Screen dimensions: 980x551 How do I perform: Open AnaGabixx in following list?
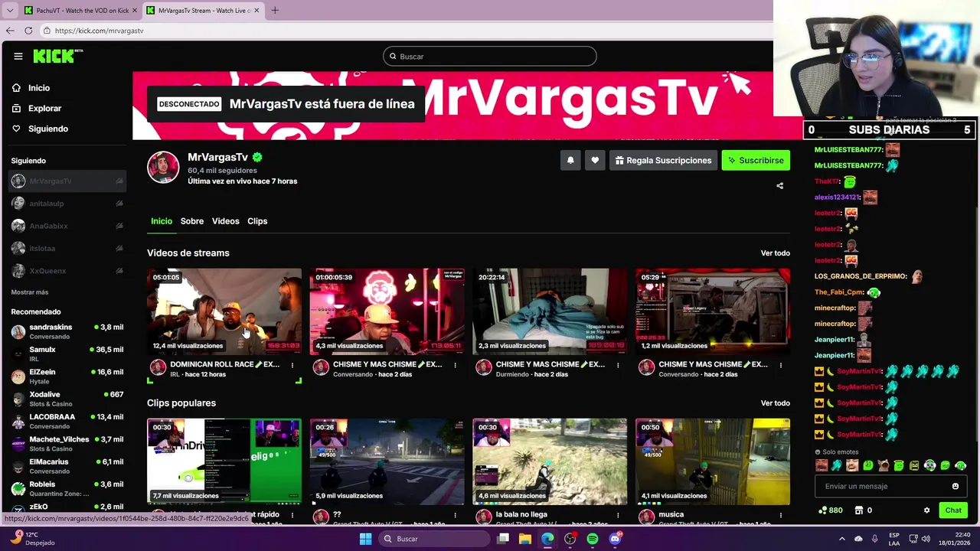point(67,226)
